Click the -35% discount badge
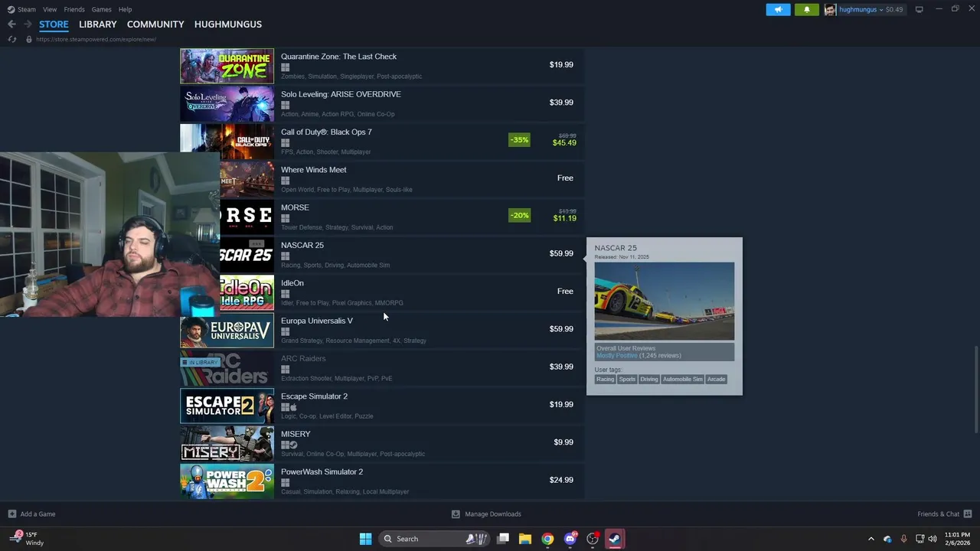Screen dimensions: 980x551 tap(519, 140)
